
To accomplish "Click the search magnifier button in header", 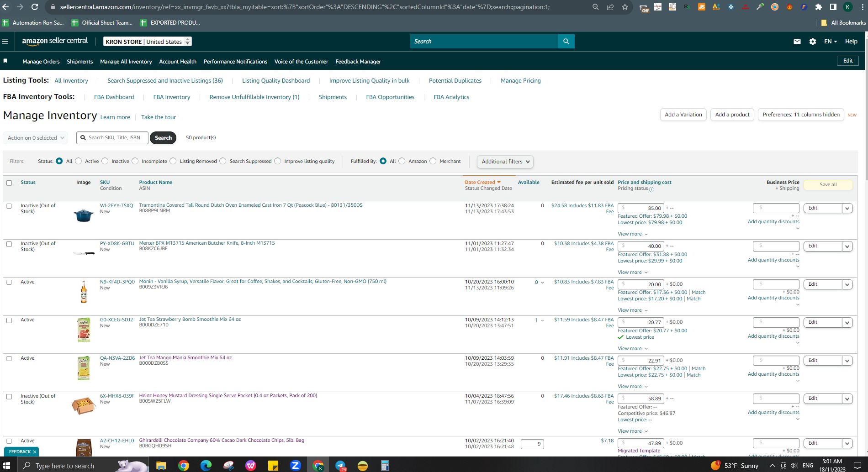I will click(x=566, y=42).
